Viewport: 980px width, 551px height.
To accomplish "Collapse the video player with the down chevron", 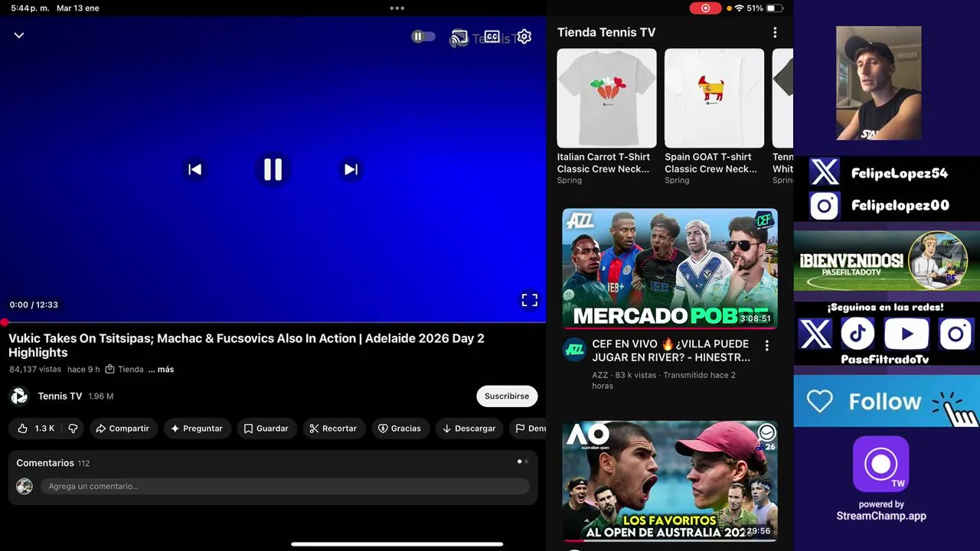I will click(x=19, y=35).
